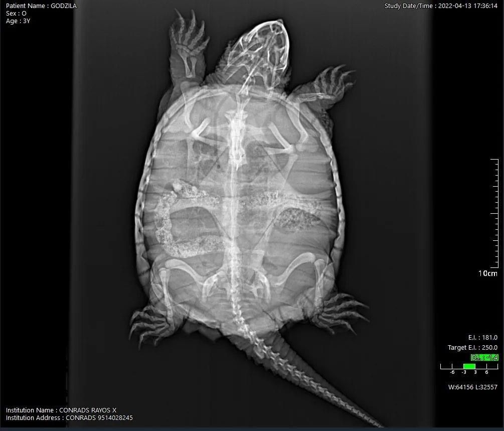
Task: Click the -6 mark on deviation scale
Action: [452, 372]
